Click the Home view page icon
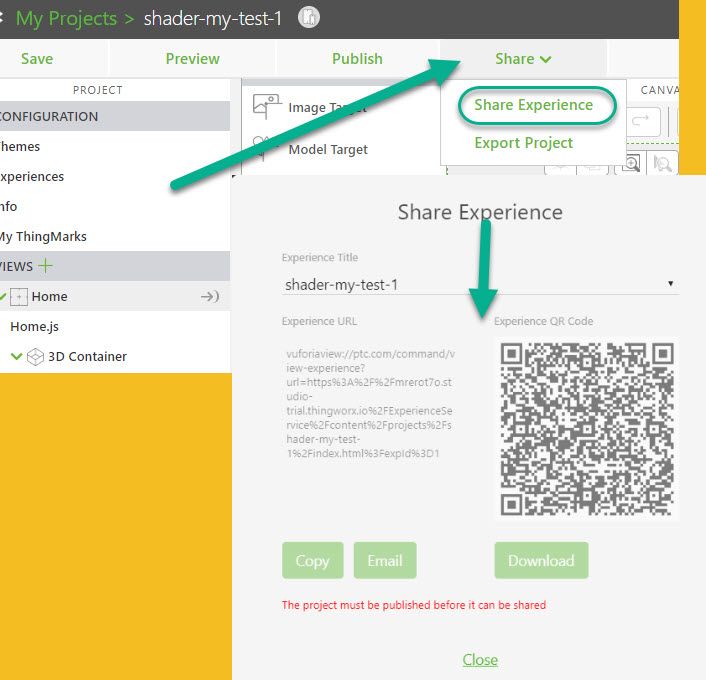 click(19, 297)
